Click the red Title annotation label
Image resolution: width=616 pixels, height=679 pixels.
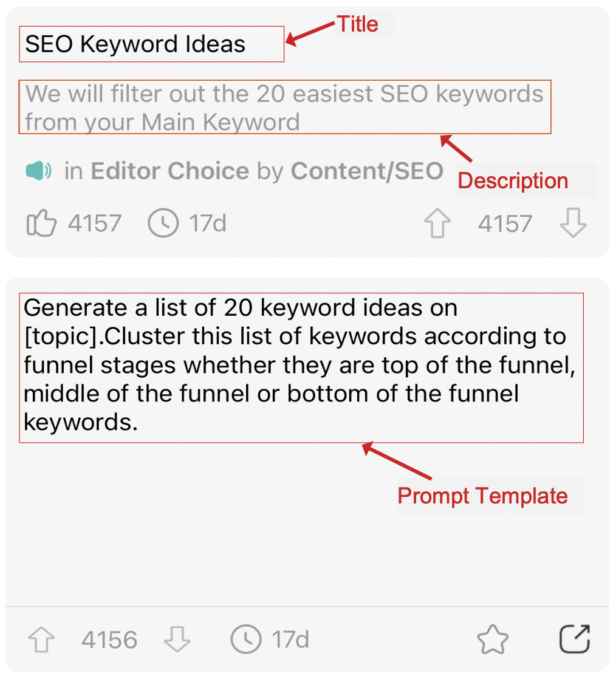358,24
